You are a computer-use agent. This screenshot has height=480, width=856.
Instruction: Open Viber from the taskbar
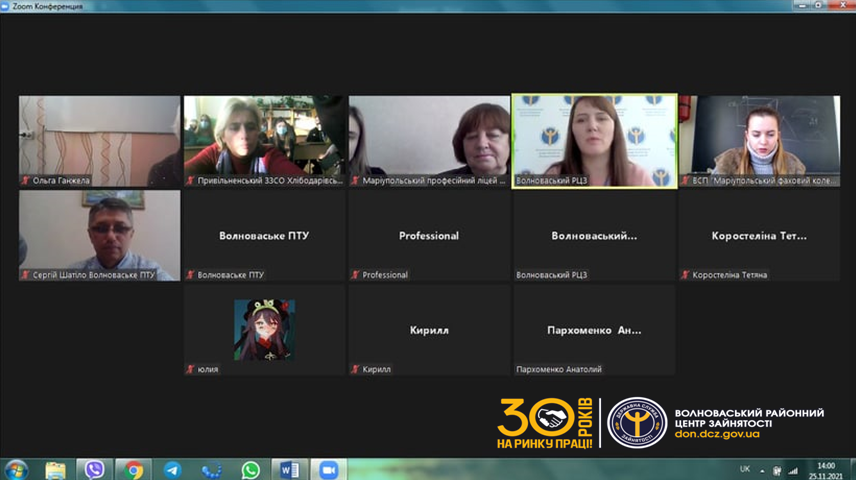95,469
